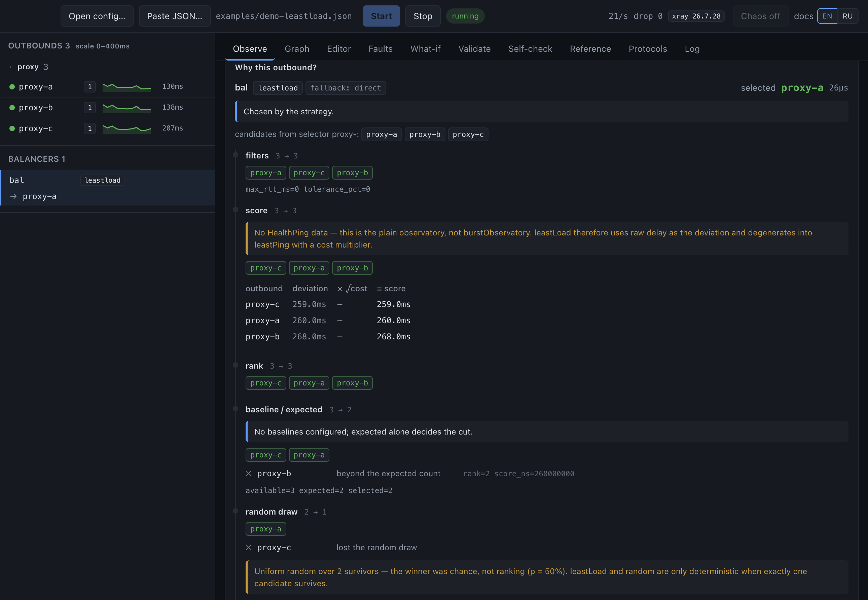The image size is (868, 600).
Task: Open the docs link
Action: (x=804, y=16)
